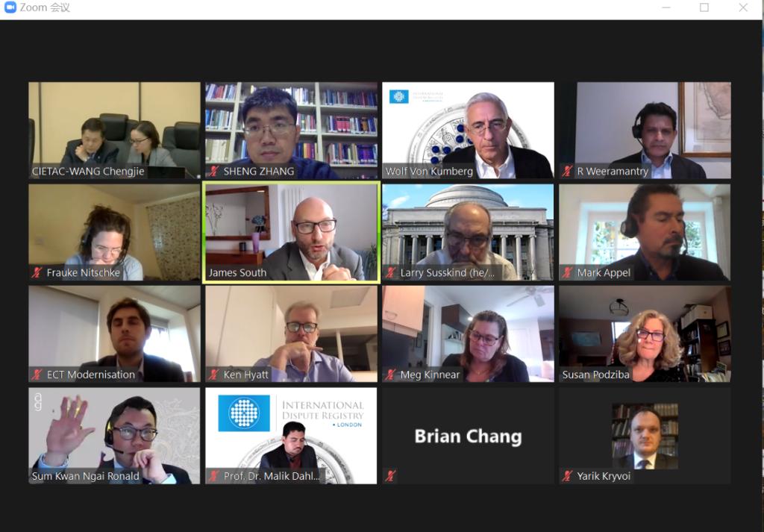764x532 pixels.
Task: Maximize the Zoom meeting window
Action: 704,7
